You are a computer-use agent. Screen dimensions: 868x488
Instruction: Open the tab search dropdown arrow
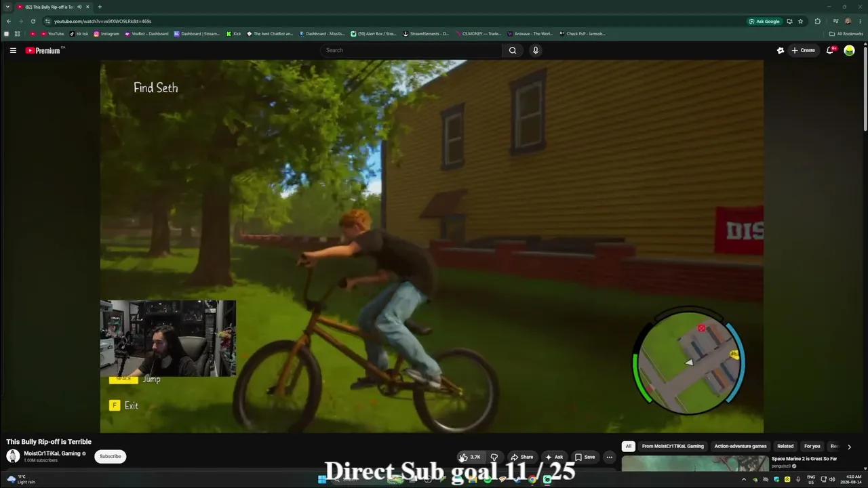(x=7, y=7)
